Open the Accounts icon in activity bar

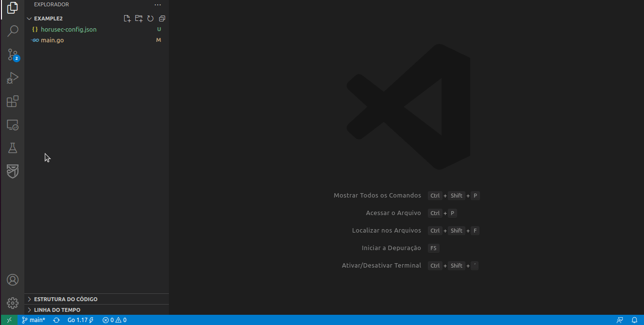coord(13,280)
